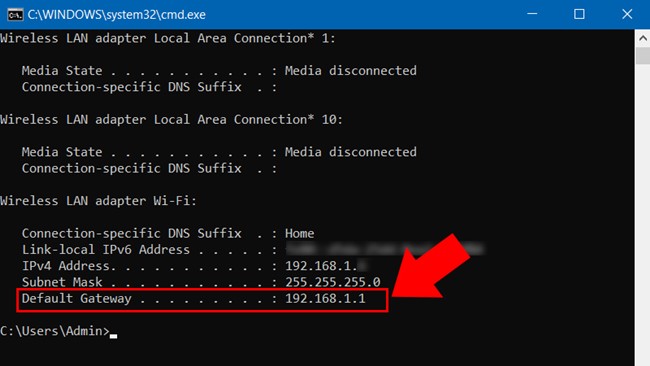Open the cmd.exe system menu icon

[15, 15]
